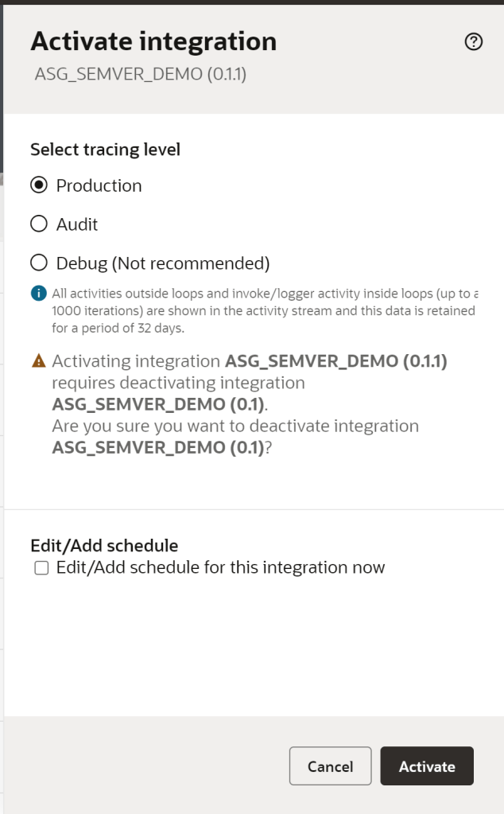Open help using the question mark icon
Image resolution: width=504 pixels, height=814 pixels.
[474, 42]
